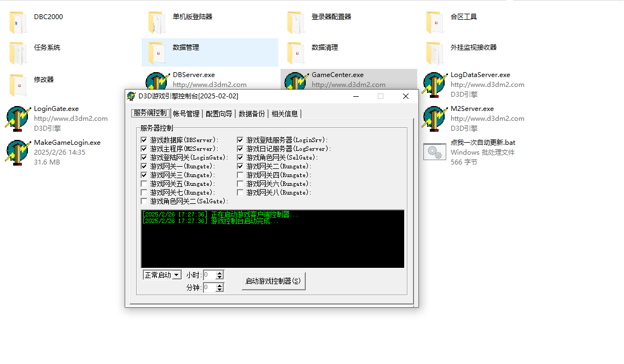This screenshot has width=624, height=364.
Task: Select the GameCenter.exe application icon
Action: coord(296,81)
